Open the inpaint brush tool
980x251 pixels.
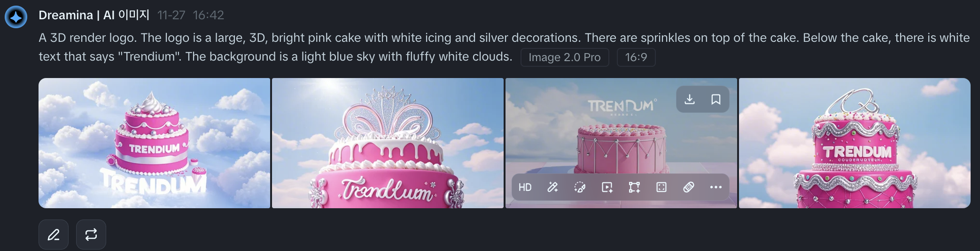point(580,188)
